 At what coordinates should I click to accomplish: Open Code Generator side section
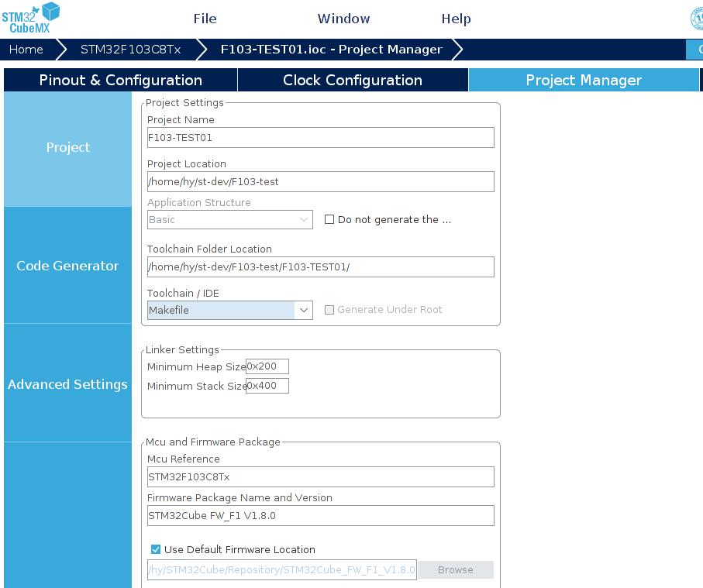click(x=67, y=266)
